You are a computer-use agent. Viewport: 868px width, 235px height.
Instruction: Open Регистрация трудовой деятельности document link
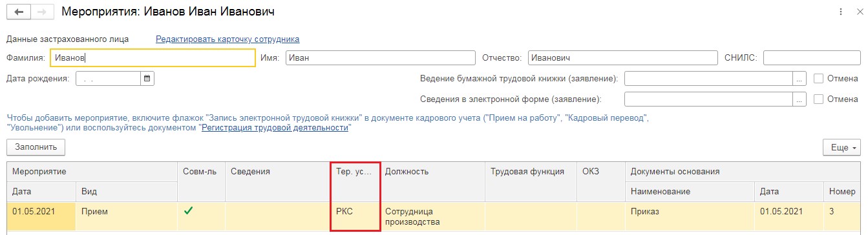click(x=275, y=128)
